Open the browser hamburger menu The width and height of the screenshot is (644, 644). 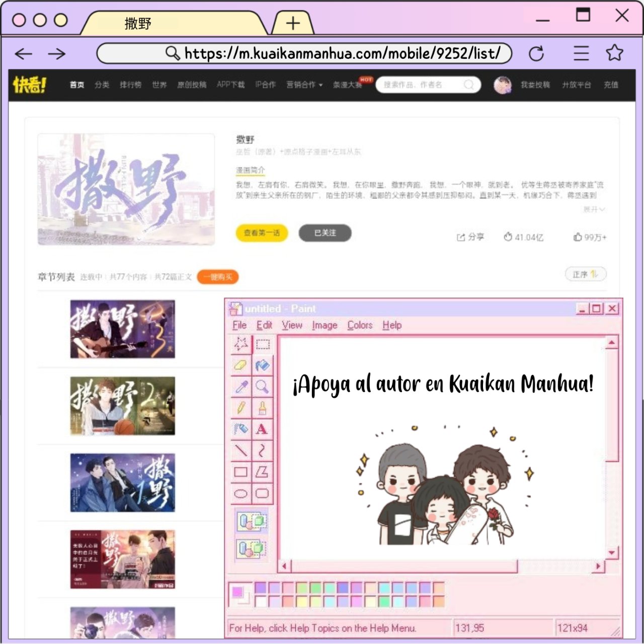(581, 53)
